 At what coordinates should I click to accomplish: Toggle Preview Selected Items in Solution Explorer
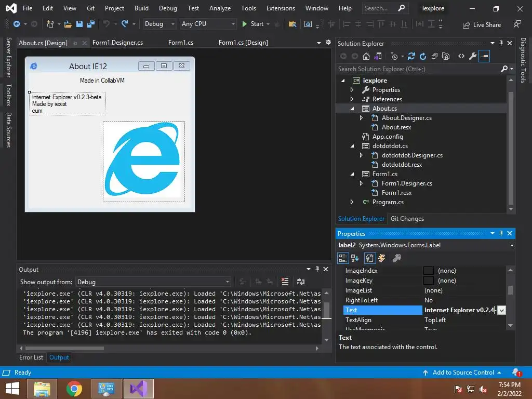click(484, 56)
